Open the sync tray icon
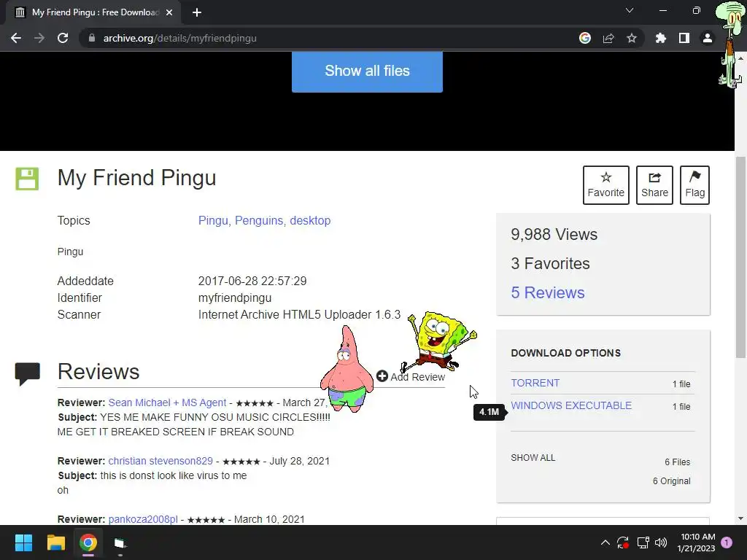 tap(623, 542)
